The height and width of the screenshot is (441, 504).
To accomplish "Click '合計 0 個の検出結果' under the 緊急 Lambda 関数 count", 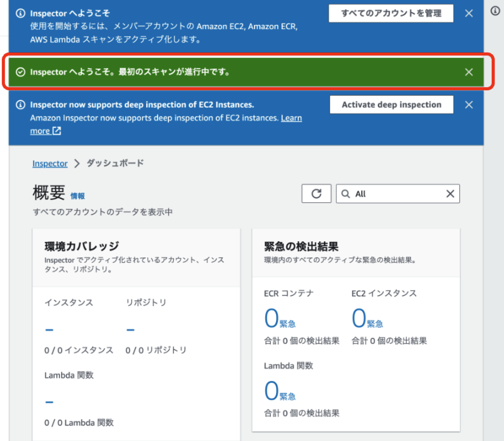I will click(x=301, y=413).
